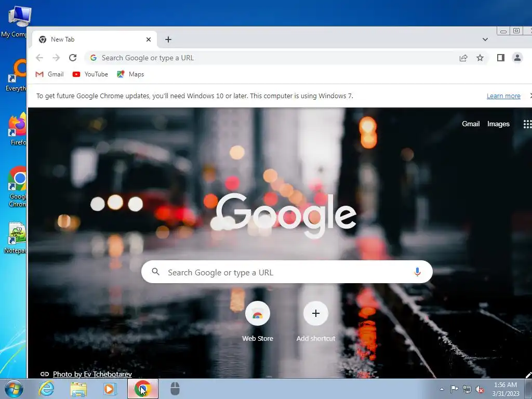The width and height of the screenshot is (532, 399).
Task: Toggle the Chrome side panel icon
Action: pyautogui.click(x=500, y=58)
